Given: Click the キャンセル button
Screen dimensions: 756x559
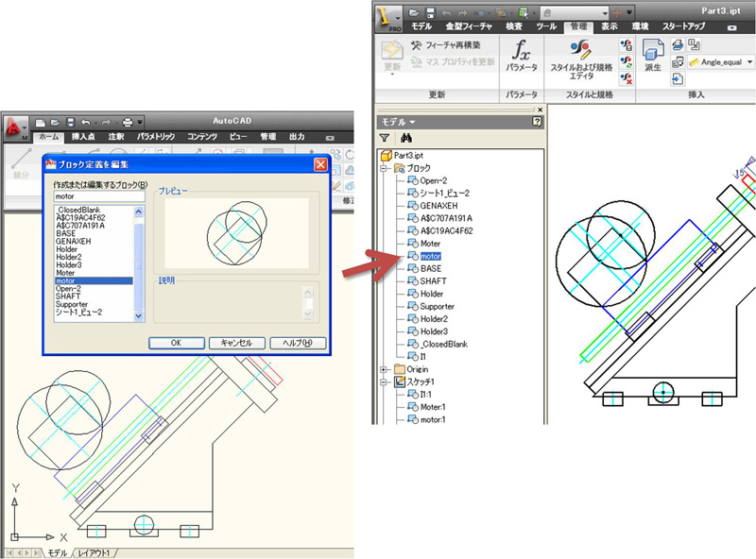Looking at the screenshot, I should pyautogui.click(x=235, y=343).
